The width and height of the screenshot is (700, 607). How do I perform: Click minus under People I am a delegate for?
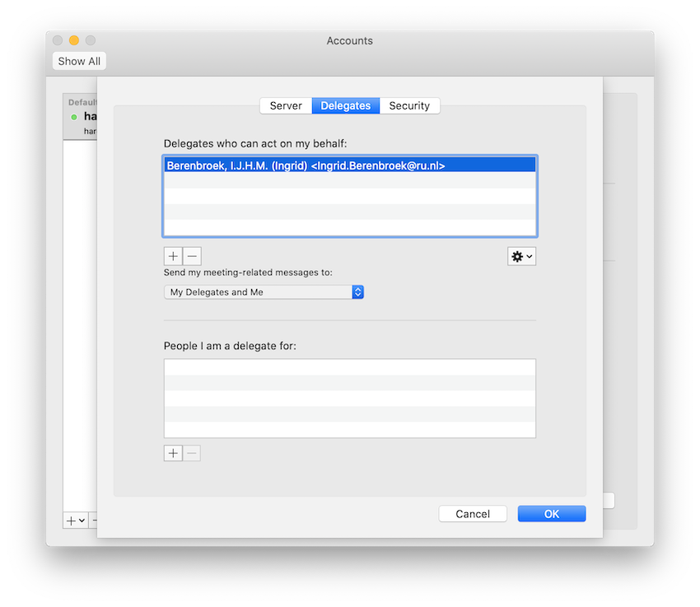coord(192,453)
